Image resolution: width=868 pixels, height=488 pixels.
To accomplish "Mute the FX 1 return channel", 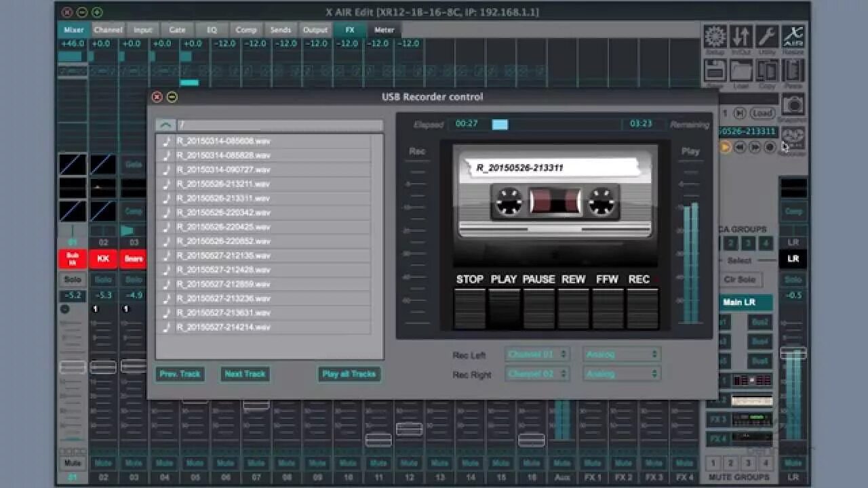I will (x=592, y=464).
